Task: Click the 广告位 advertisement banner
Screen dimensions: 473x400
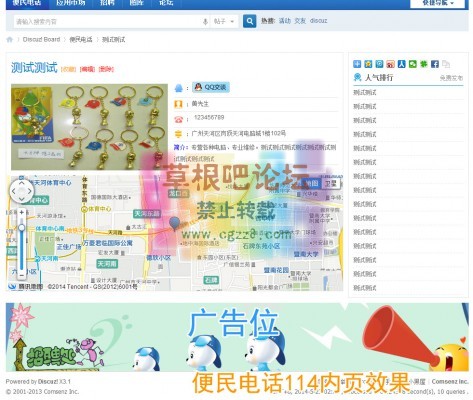Action: pos(237,337)
